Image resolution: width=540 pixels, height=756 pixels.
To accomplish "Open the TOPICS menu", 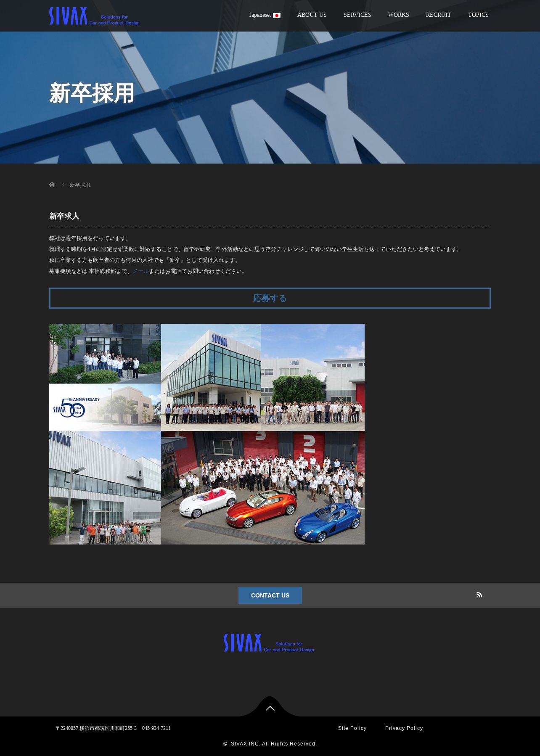I will tap(478, 15).
